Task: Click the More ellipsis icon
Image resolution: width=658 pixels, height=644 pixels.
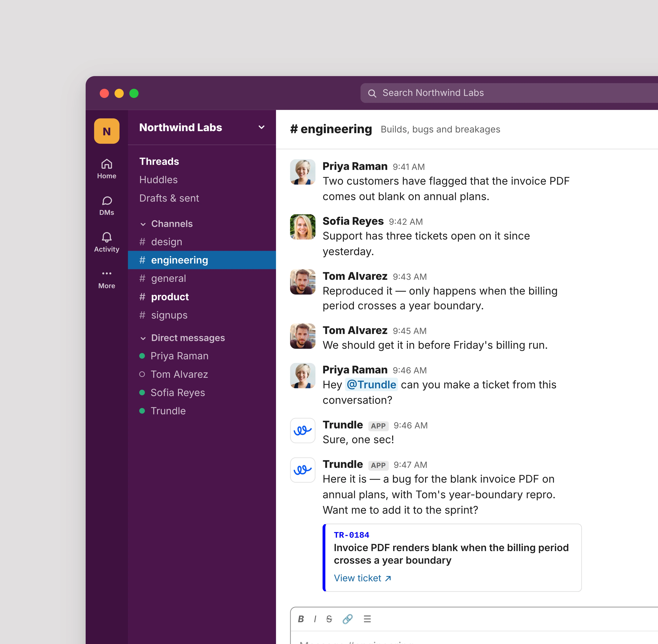Action: click(x=107, y=273)
